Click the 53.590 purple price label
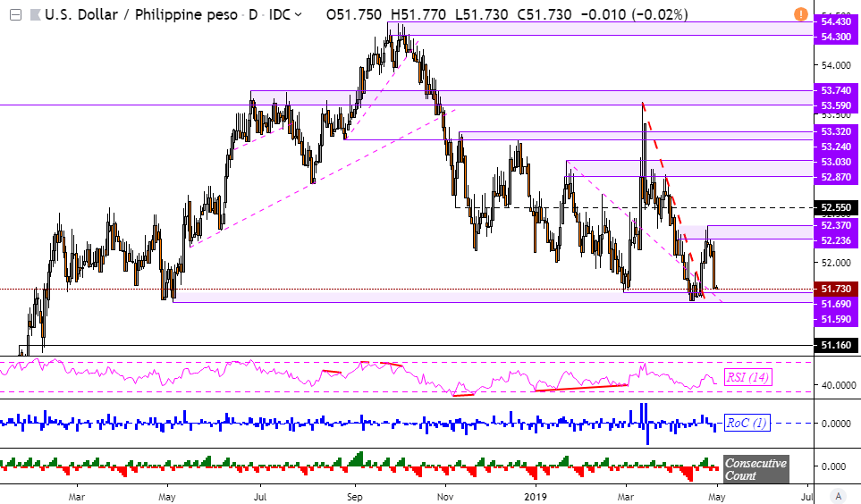 (x=836, y=105)
